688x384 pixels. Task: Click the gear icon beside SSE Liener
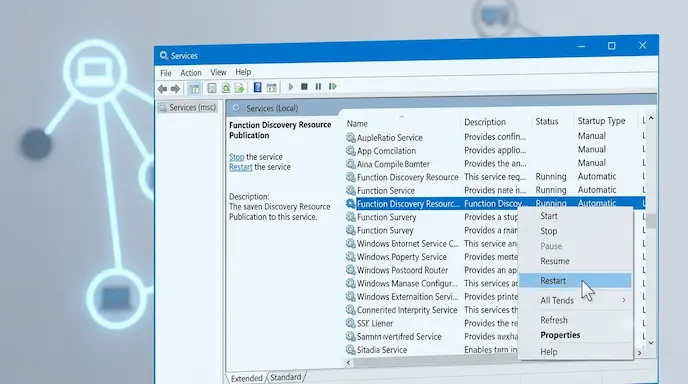(351, 323)
